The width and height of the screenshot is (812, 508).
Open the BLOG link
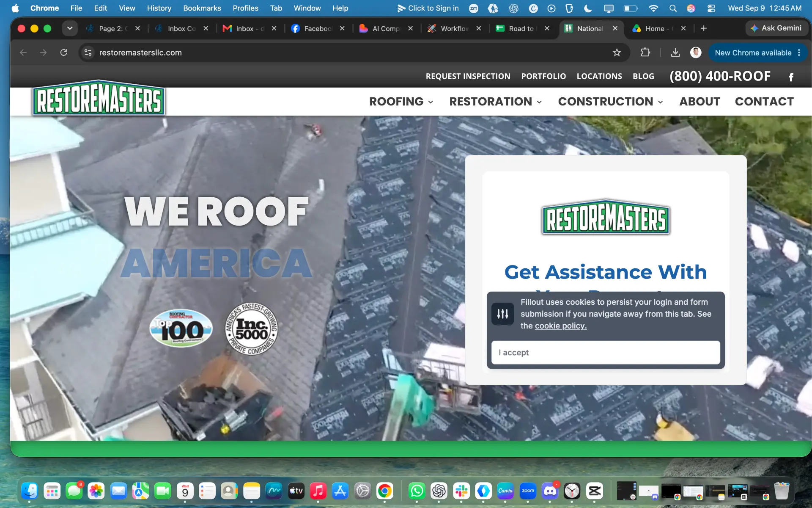(x=643, y=77)
